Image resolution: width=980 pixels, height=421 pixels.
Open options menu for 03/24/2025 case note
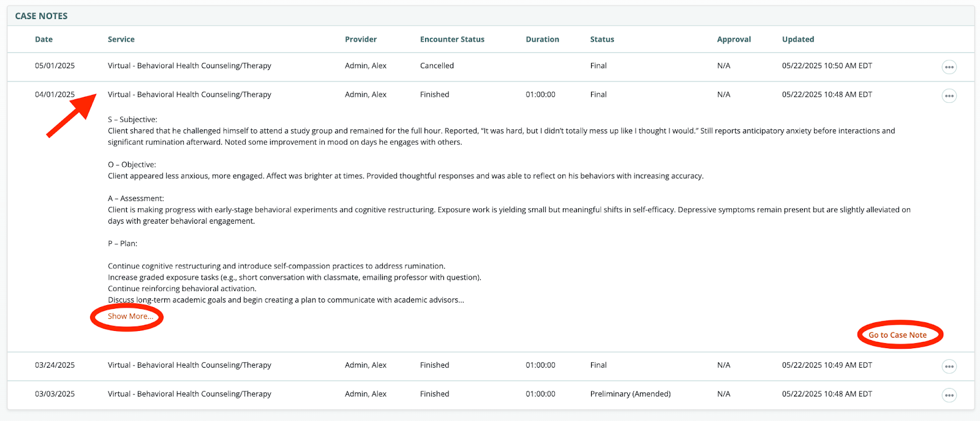(949, 366)
